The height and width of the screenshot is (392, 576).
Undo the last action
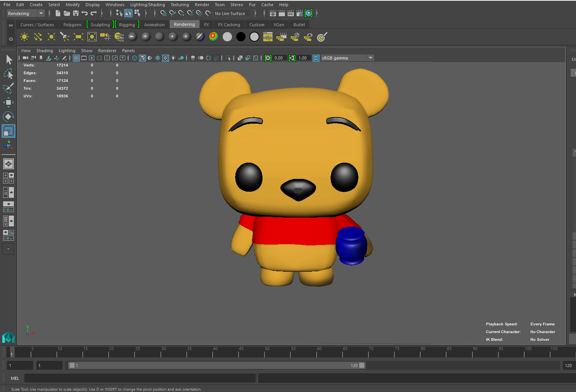coord(84,13)
